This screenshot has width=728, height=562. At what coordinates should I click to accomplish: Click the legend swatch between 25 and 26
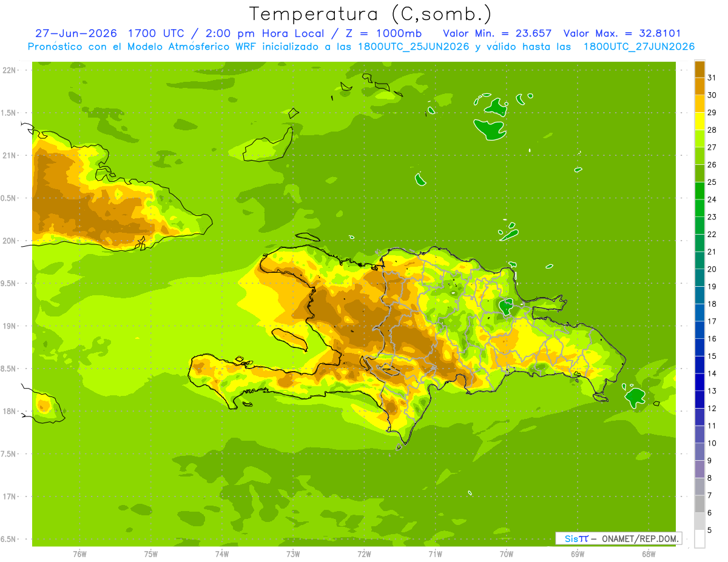699,173
